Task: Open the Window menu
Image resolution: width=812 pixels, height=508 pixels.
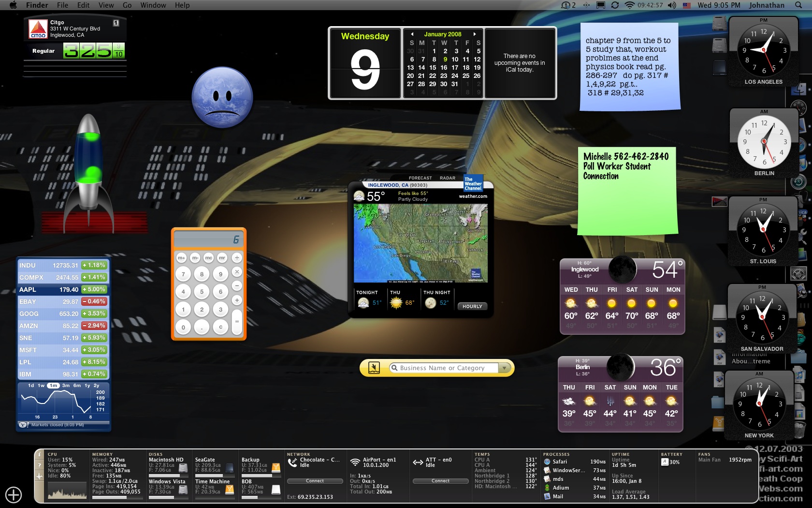Action: coord(153,5)
